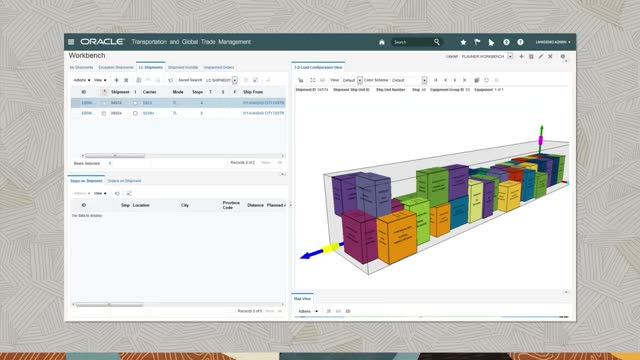The image size is (640, 360).
Task: Click the pointer cursor icon in header
Action: pos(491,42)
